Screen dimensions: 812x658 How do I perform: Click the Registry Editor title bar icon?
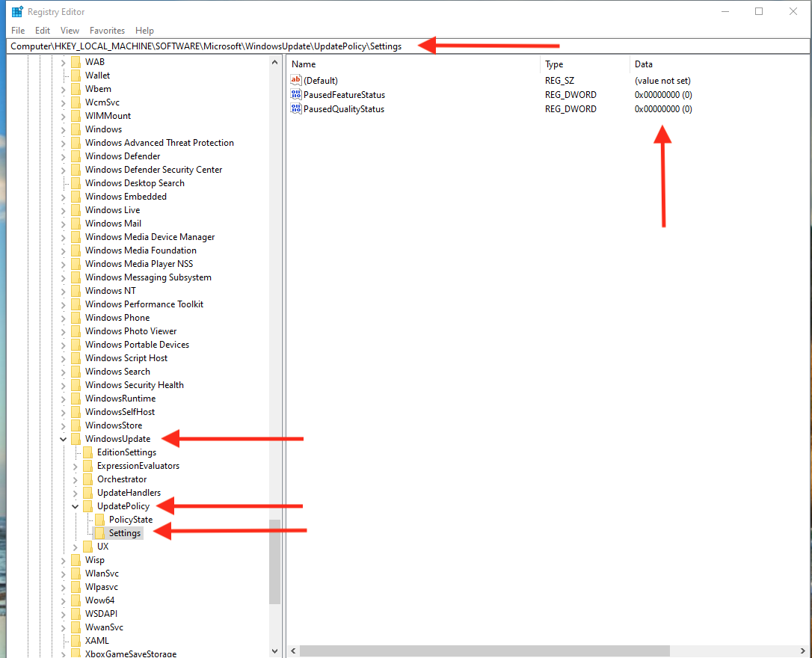[16, 12]
